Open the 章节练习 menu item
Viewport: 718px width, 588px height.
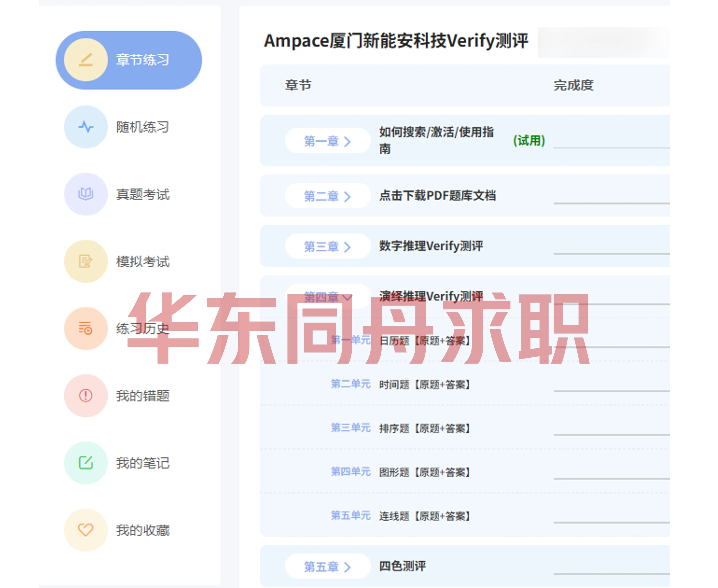tap(129, 60)
